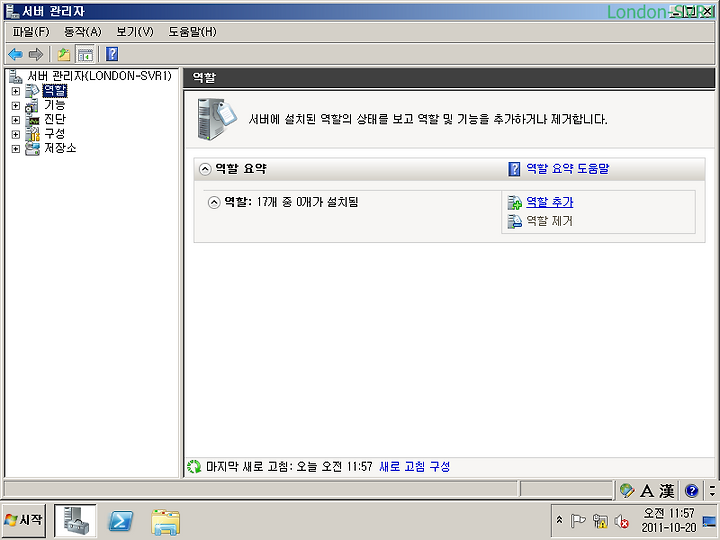The width and height of the screenshot is (720, 540).
Task: Launch PowerShell from the taskbar
Action: [x=120, y=521]
